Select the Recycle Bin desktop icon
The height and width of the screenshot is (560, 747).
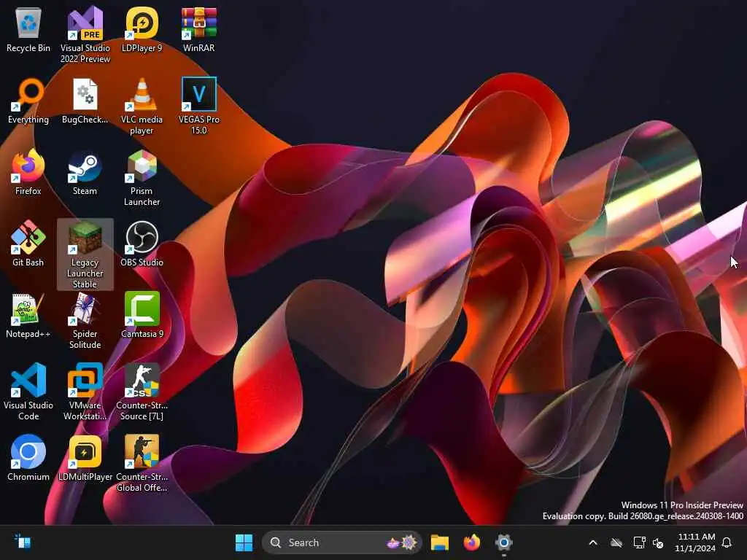28,30
